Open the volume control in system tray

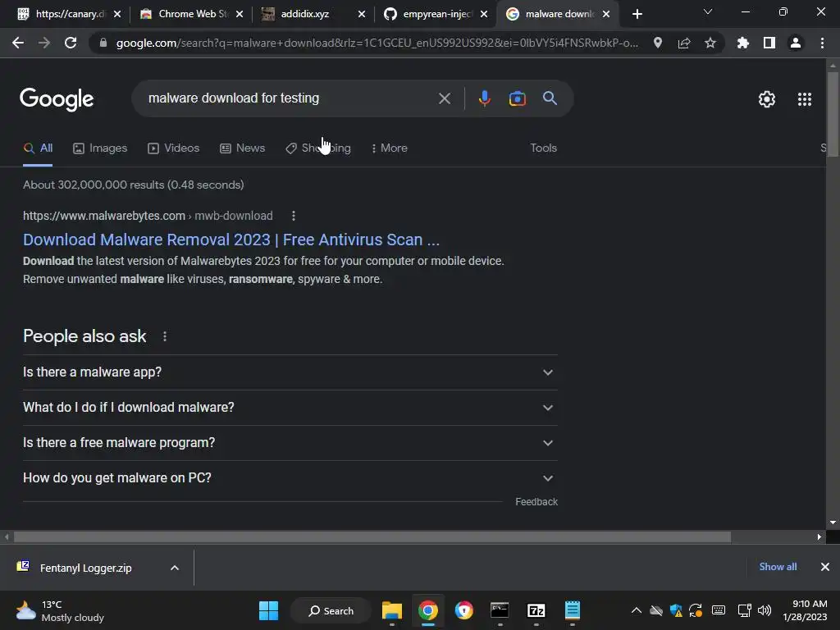click(765, 610)
